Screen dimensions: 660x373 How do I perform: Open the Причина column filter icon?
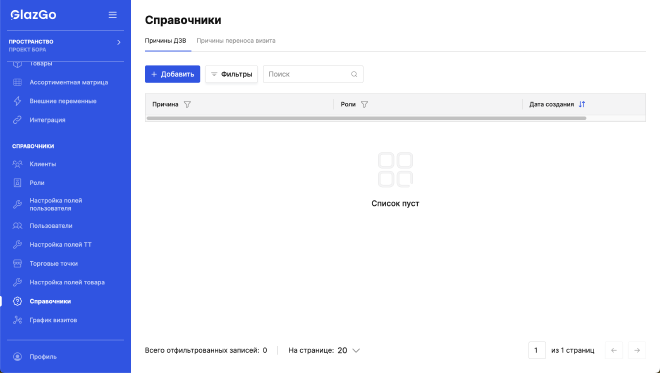click(x=187, y=104)
